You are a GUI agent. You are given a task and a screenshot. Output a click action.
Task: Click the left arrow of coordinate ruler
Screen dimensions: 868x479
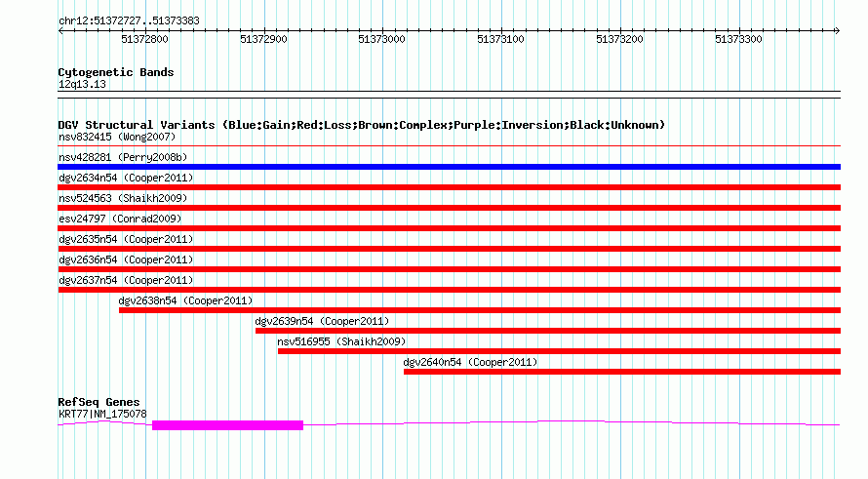coord(60,31)
